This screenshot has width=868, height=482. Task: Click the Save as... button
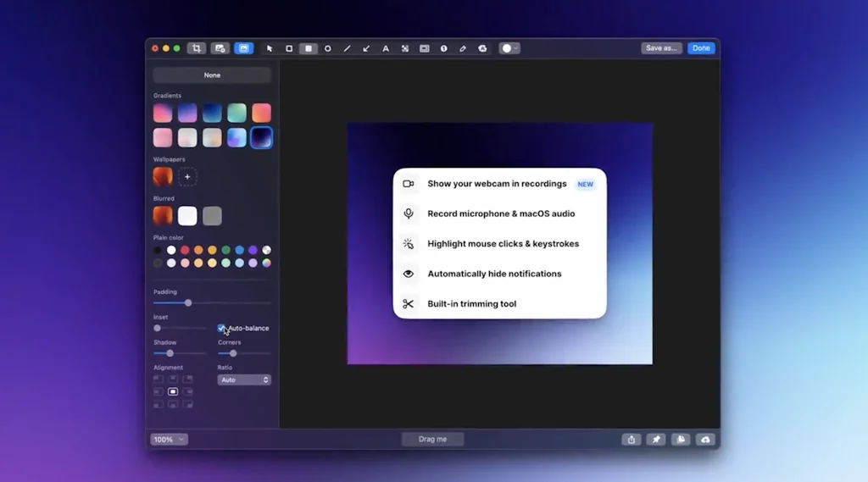661,48
